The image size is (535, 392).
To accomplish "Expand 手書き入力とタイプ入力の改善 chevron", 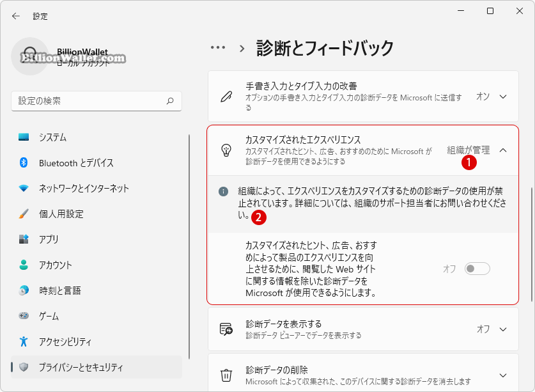I will [x=503, y=97].
